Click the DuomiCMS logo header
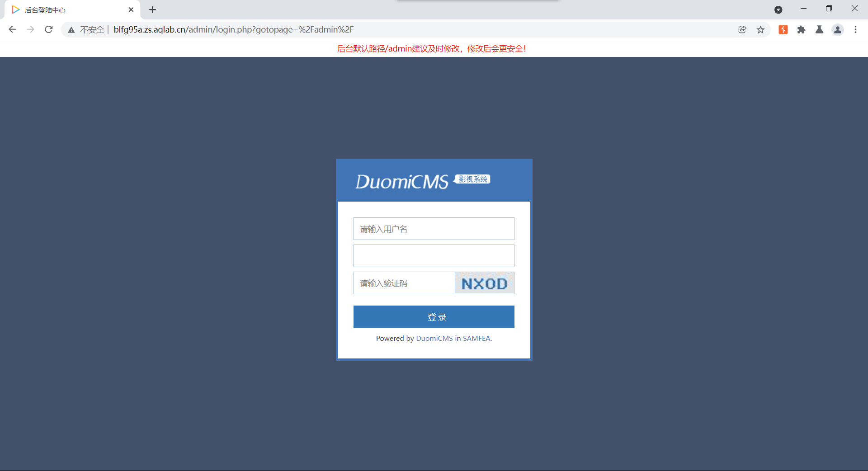Screen dimensions: 868x471 click(423, 181)
